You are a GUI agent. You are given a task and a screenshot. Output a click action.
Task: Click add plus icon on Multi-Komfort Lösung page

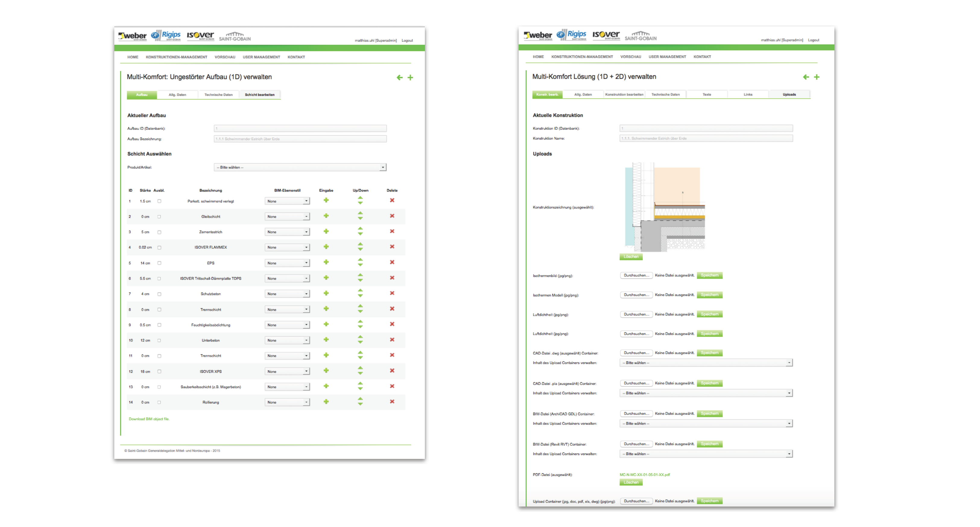816,77
